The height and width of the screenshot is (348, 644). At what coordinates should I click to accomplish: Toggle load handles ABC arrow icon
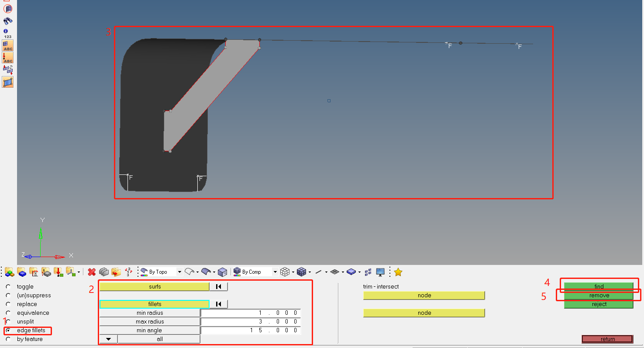tap(8, 57)
